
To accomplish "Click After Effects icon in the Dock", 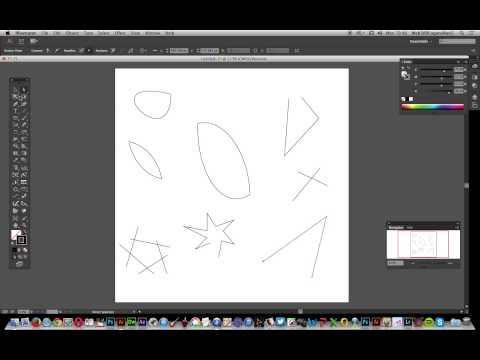I will 142,322.
